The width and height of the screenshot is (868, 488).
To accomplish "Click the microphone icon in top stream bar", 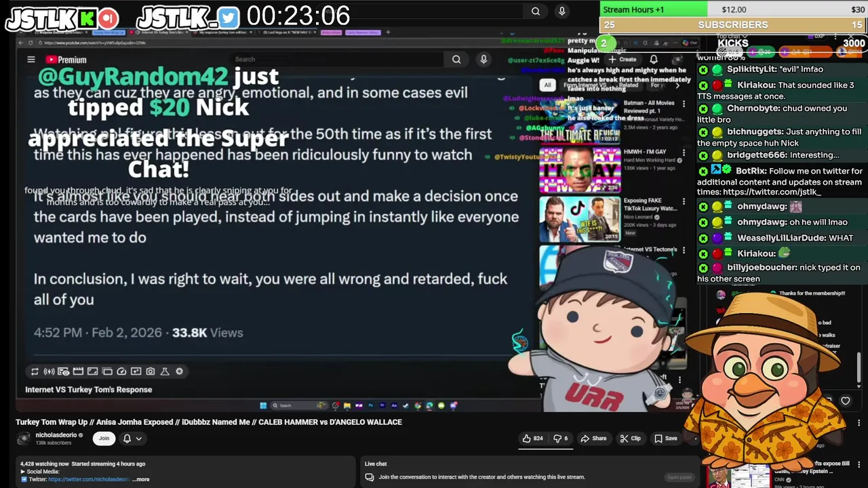I will [561, 11].
